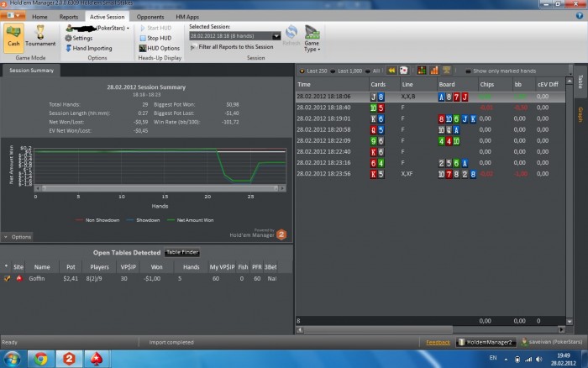This screenshot has height=368, width=588.
Task: Click the Goffin table name
Action: pos(37,278)
